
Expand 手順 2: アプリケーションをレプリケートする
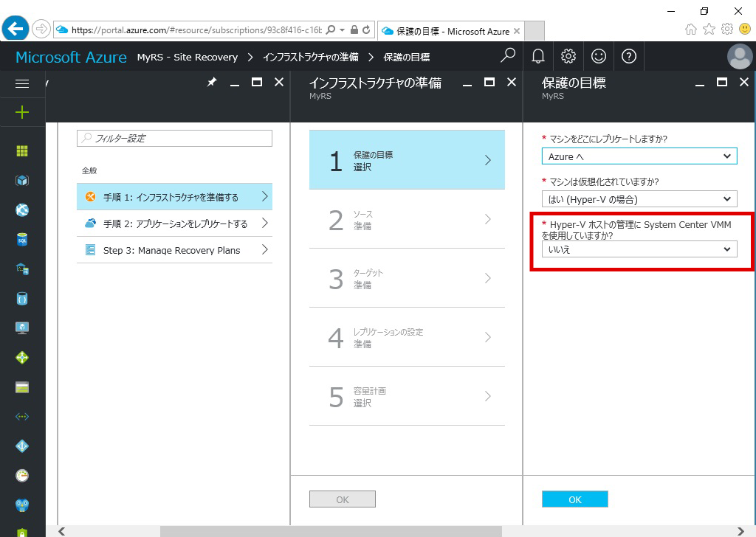pos(174,223)
